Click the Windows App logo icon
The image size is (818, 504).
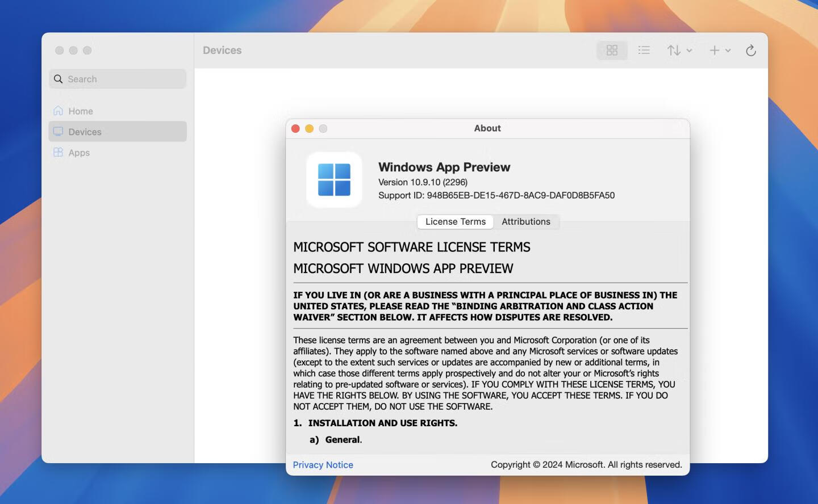334,180
